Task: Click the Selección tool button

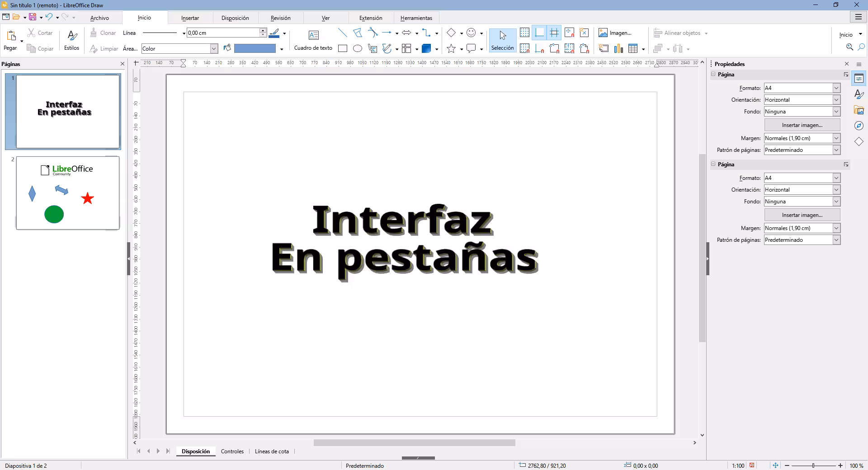Action: (502, 40)
